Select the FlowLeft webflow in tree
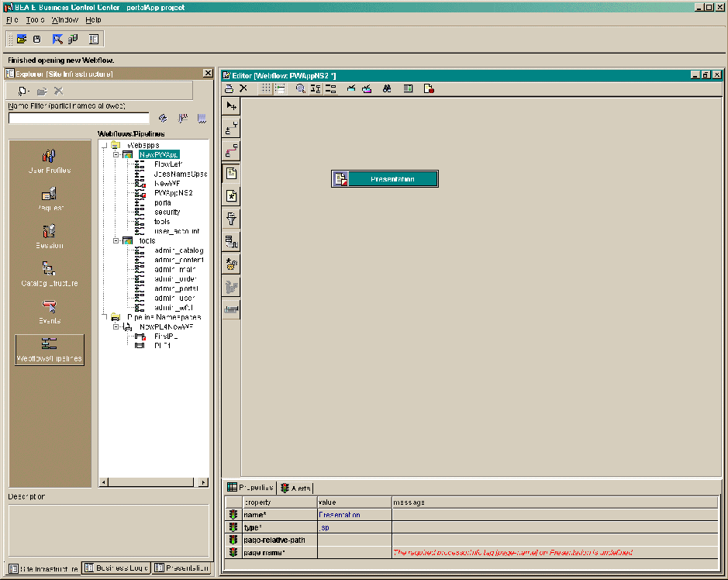Viewport: 728px width, 580px height. pyautogui.click(x=168, y=164)
